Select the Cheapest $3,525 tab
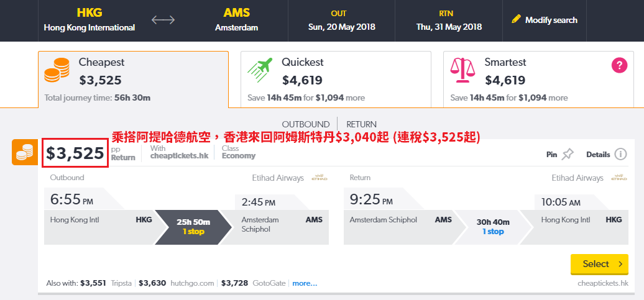The width and height of the screenshot is (644, 300). tap(133, 80)
